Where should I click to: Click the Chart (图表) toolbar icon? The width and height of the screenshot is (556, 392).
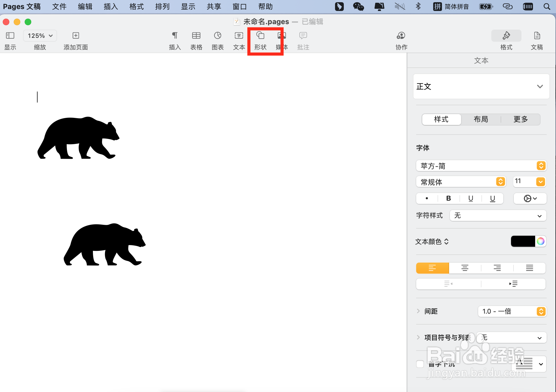[217, 36]
